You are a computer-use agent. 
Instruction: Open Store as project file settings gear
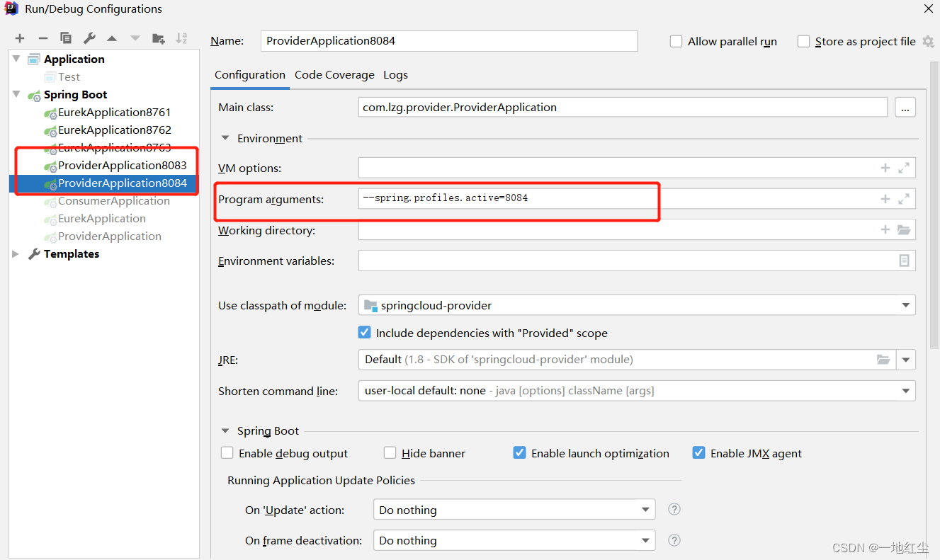click(928, 42)
